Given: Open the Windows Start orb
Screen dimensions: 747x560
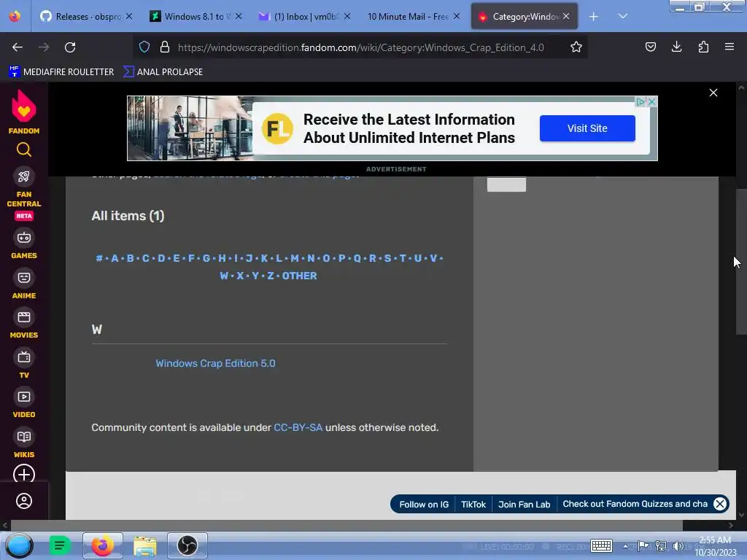Looking at the screenshot, I should (x=20, y=545).
